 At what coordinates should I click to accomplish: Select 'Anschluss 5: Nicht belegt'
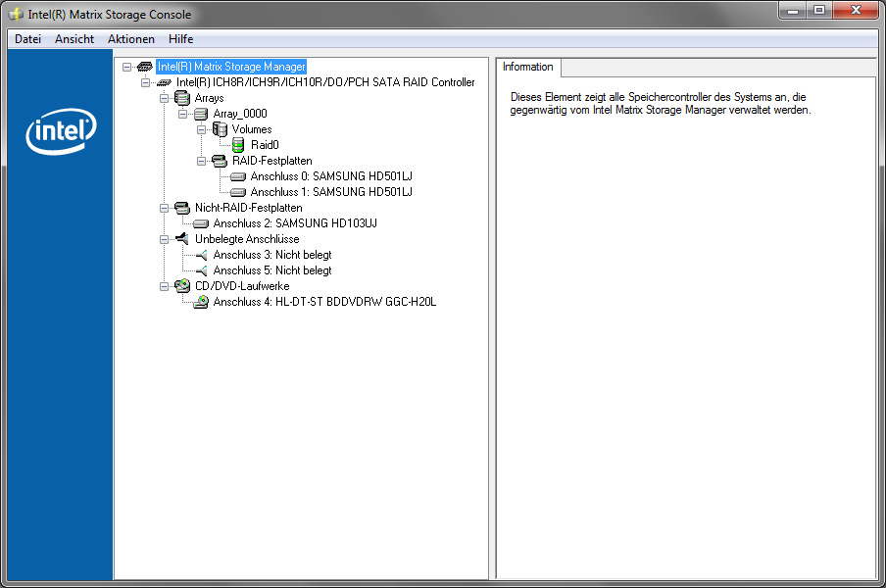click(272, 271)
